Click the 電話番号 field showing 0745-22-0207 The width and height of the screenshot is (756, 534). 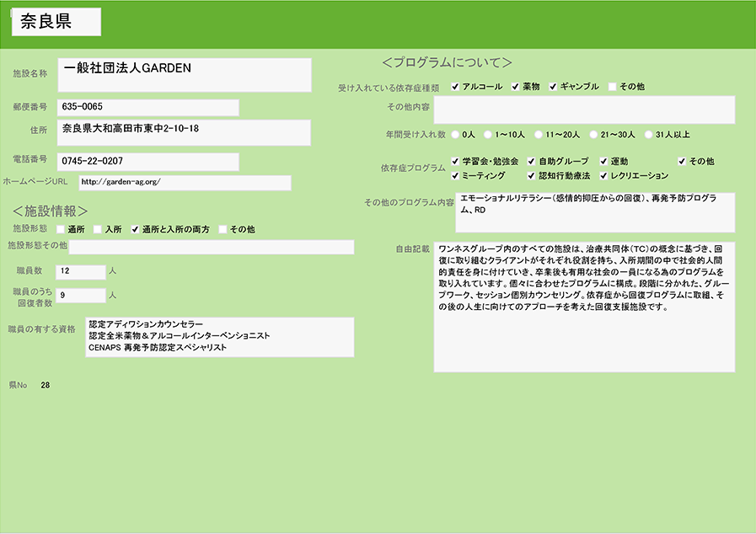click(148, 161)
